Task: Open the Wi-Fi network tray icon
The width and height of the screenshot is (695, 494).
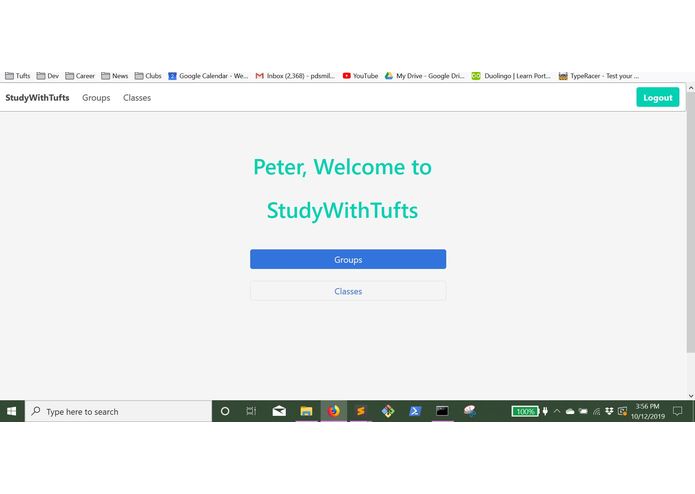Action: tap(597, 412)
